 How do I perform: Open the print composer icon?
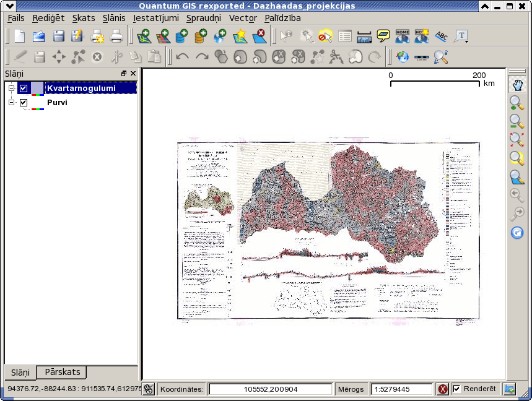pyautogui.click(x=97, y=36)
